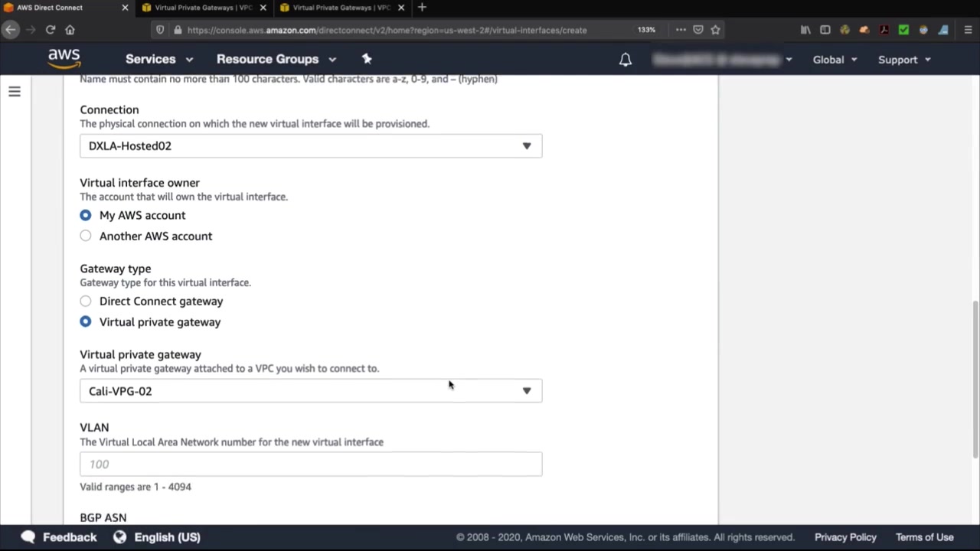The image size is (980, 551).
Task: Close the AWS Direct Connect tab
Action: [125, 8]
